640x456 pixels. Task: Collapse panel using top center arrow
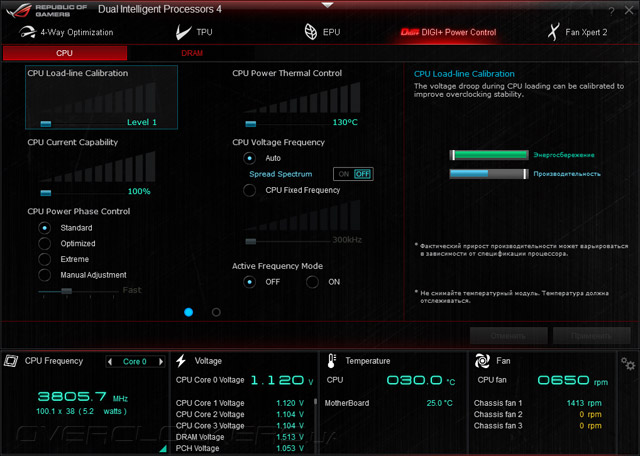coord(327,5)
